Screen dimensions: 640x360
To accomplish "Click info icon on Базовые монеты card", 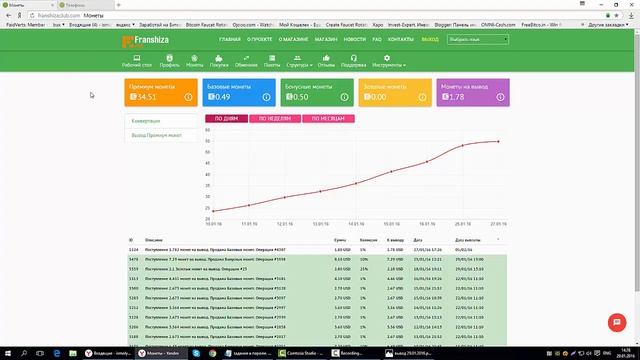I will [x=266, y=97].
